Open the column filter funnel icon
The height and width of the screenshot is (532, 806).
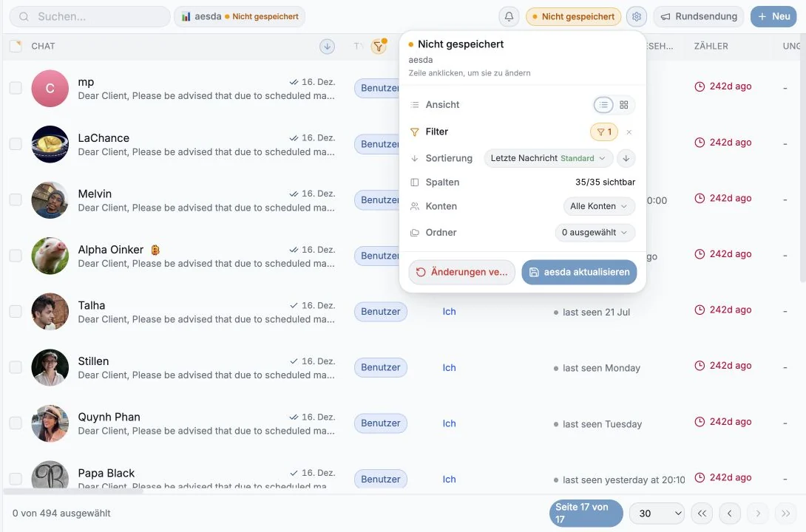[379, 47]
